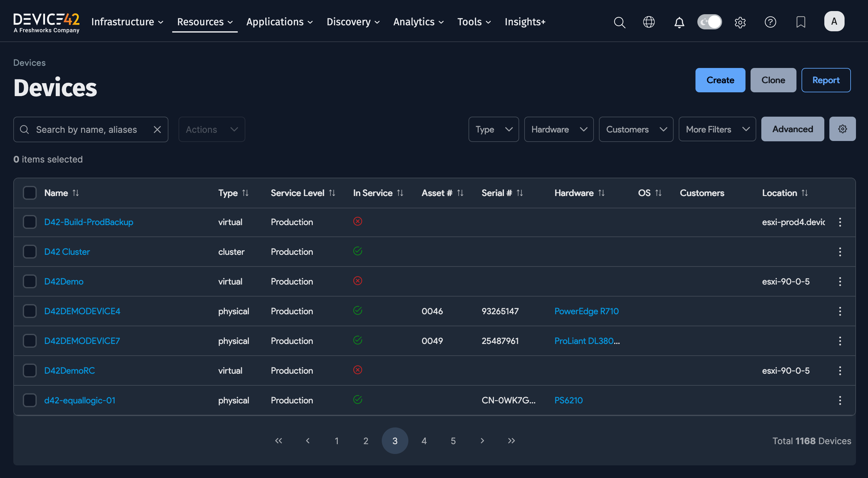The image size is (868, 478).
Task: Expand the Customers filter dropdown
Action: pos(636,129)
